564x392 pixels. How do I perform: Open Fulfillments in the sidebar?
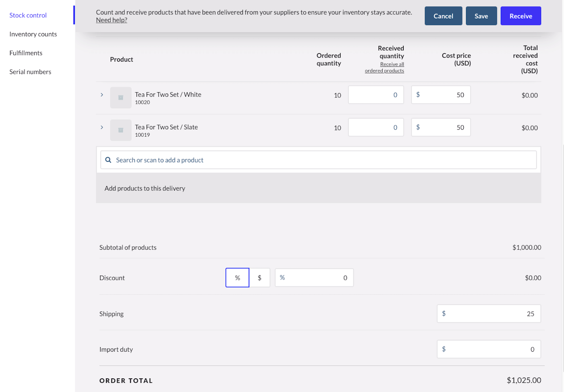click(26, 53)
